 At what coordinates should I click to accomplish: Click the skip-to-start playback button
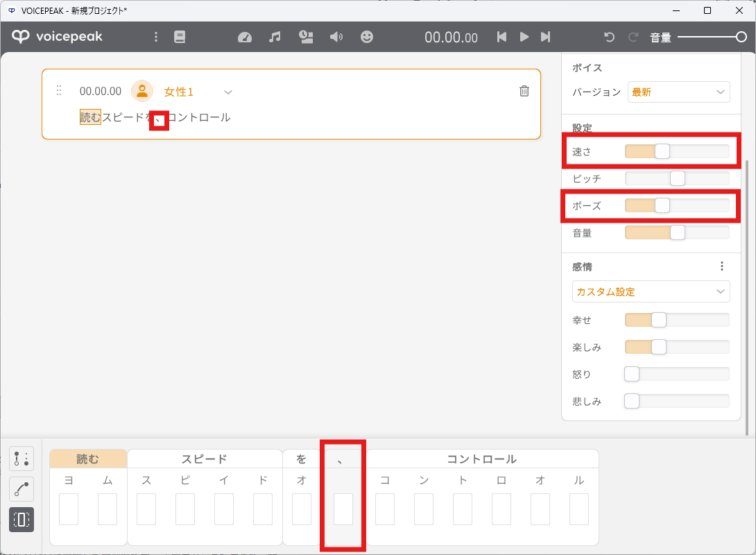coord(501,37)
